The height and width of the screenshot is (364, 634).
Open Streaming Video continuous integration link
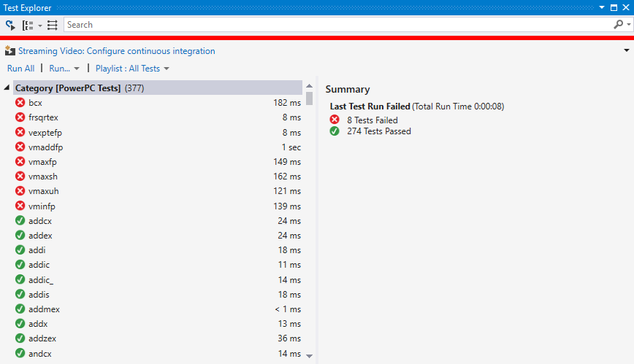116,51
